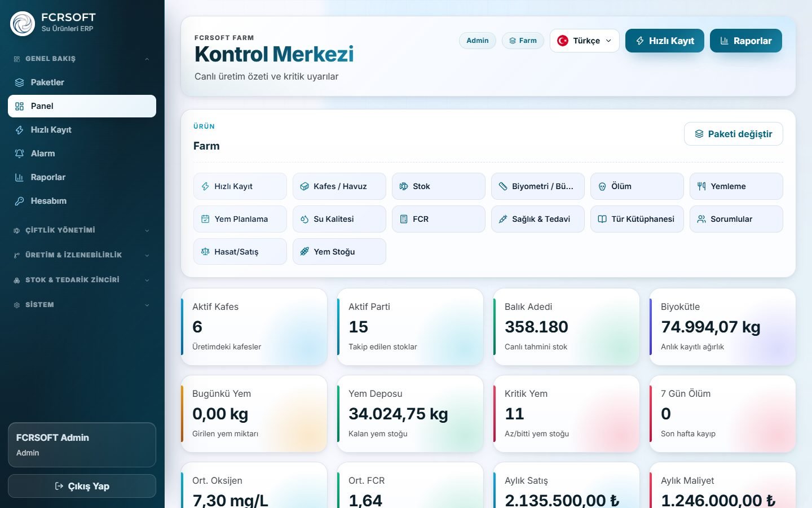Click the Paketler layers icon in sidebar

19,82
